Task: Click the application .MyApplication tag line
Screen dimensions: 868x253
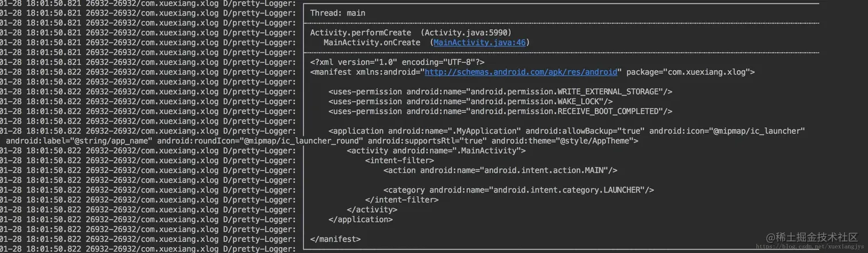Action: coord(567,131)
